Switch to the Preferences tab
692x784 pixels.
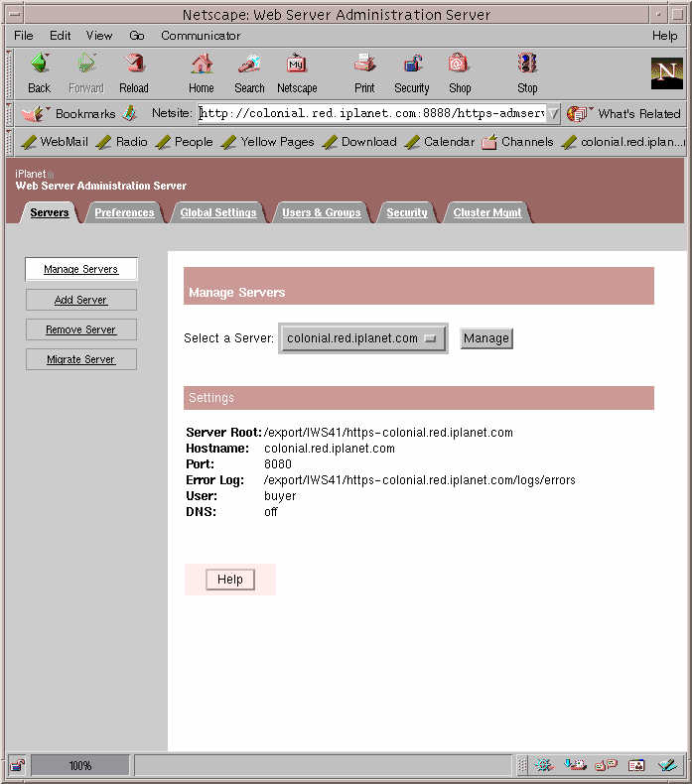(124, 212)
